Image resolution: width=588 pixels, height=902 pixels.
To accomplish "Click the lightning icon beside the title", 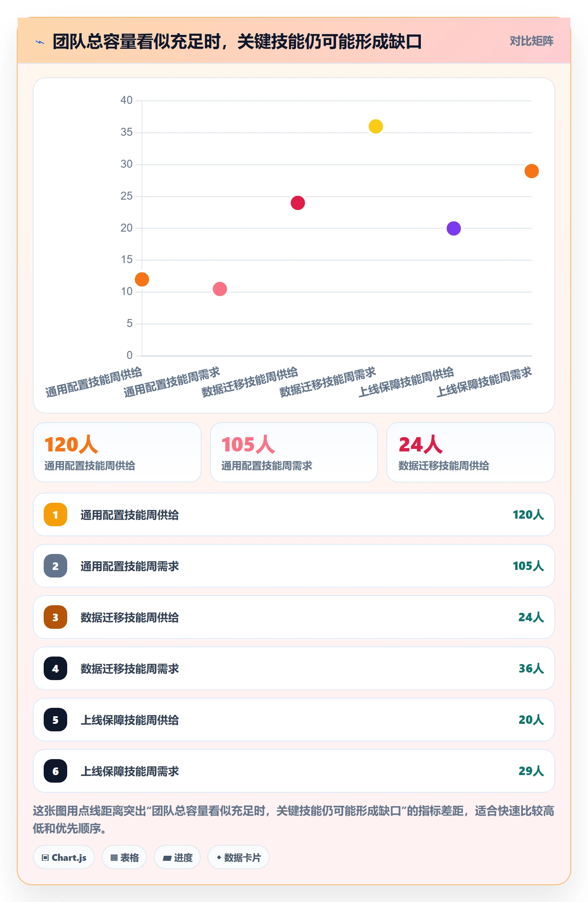I will tap(40, 42).
